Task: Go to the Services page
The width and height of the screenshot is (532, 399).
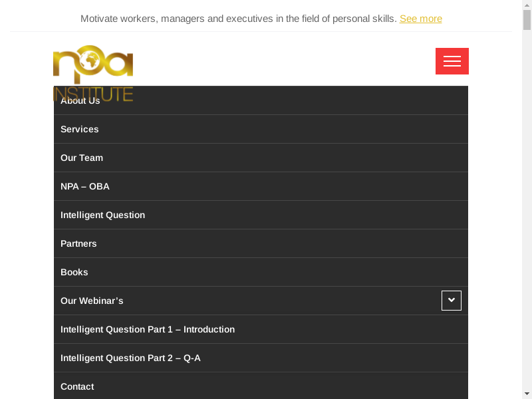Action: [x=80, y=129]
